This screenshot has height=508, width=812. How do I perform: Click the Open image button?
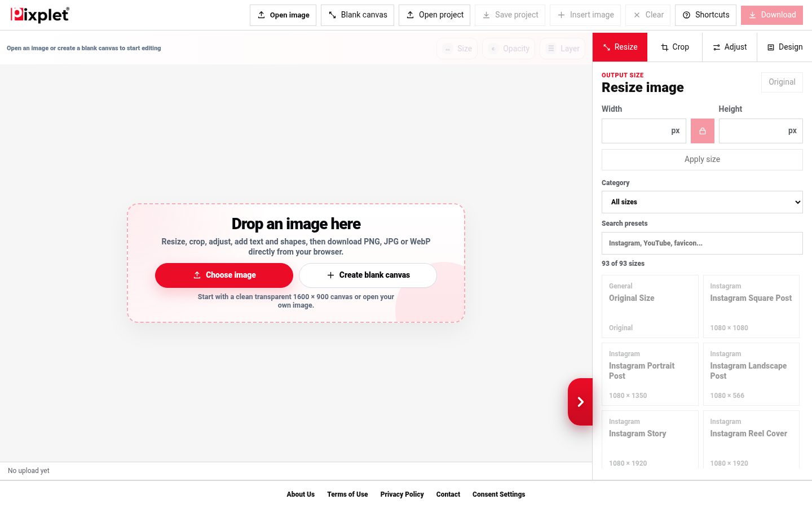[283, 15]
